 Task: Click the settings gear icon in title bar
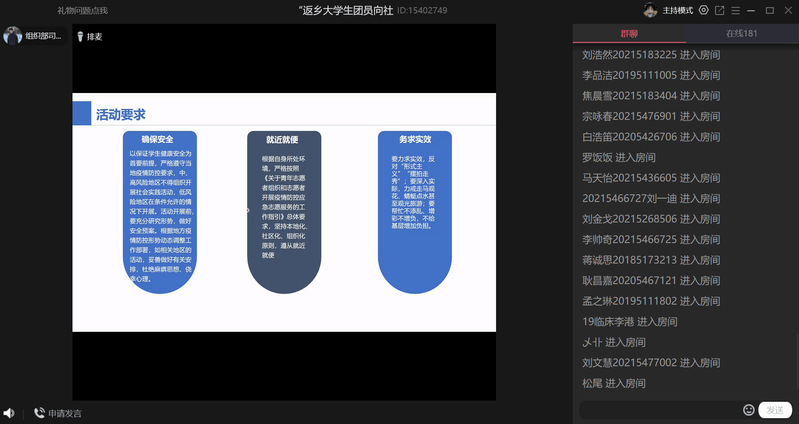(x=704, y=10)
